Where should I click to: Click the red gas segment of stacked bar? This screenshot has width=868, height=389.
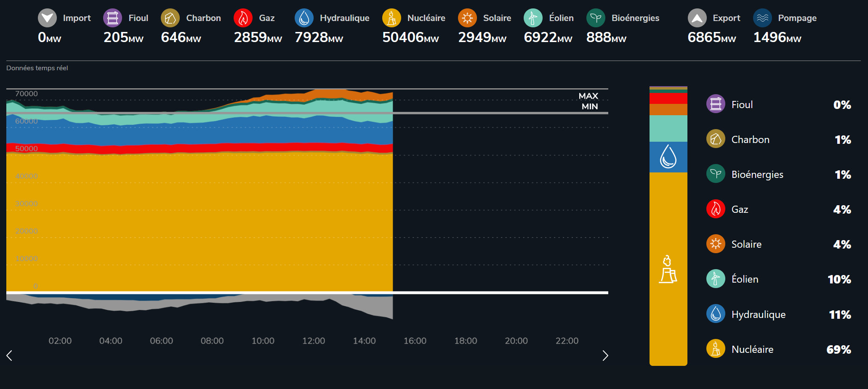[668, 98]
